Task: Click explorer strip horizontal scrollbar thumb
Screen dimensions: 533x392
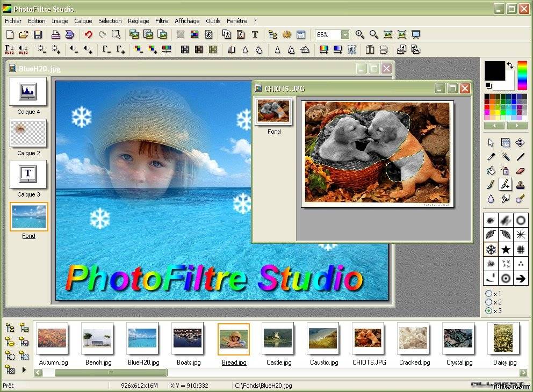Action: pyautogui.click(x=111, y=372)
